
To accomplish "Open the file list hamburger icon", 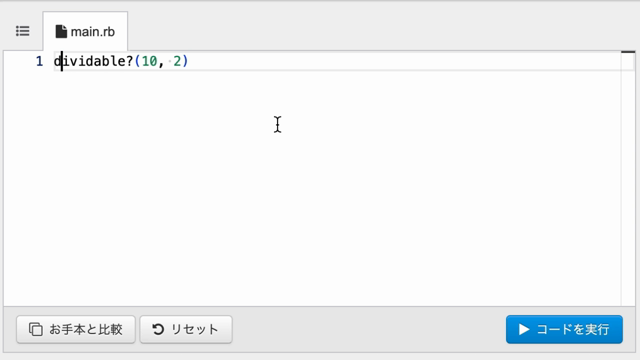I will (22, 31).
